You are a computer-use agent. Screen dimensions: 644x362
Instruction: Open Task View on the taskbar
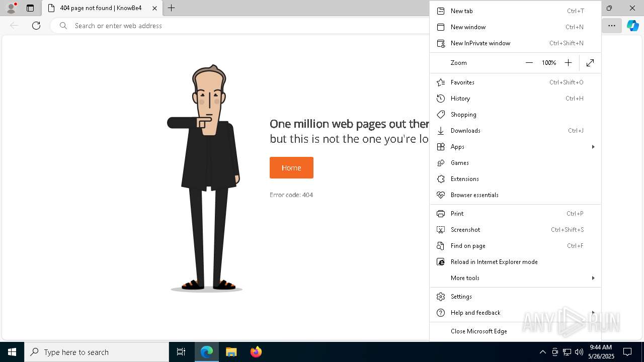coord(181,352)
